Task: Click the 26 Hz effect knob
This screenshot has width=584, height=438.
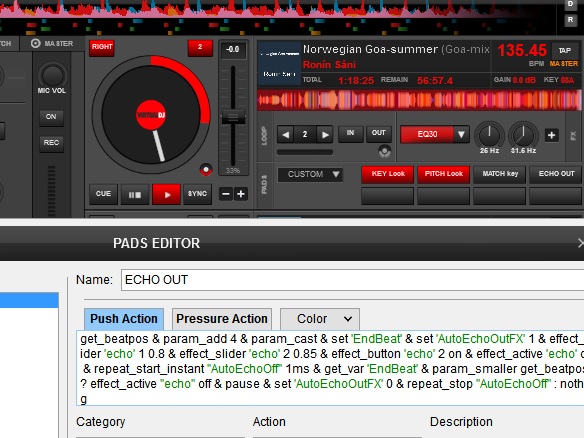Action: [x=489, y=135]
